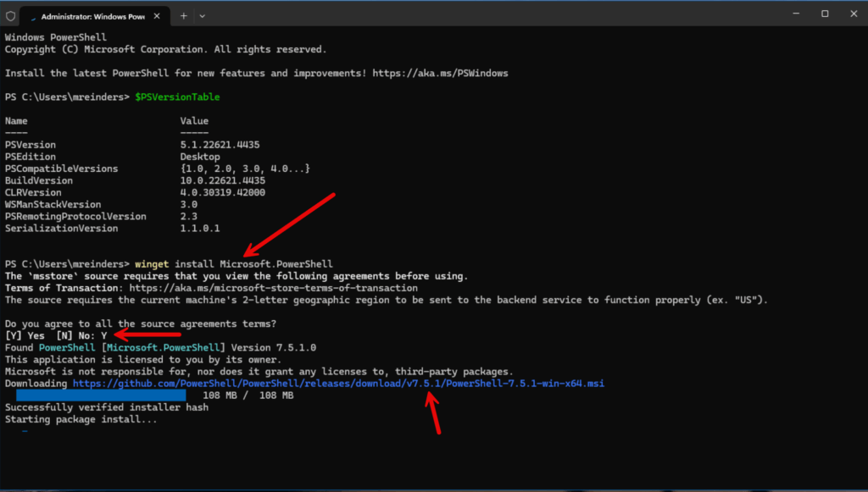Open the microsoft-store-terms-of-transaction link
Viewport: 868px width, 492px height.
(x=274, y=288)
